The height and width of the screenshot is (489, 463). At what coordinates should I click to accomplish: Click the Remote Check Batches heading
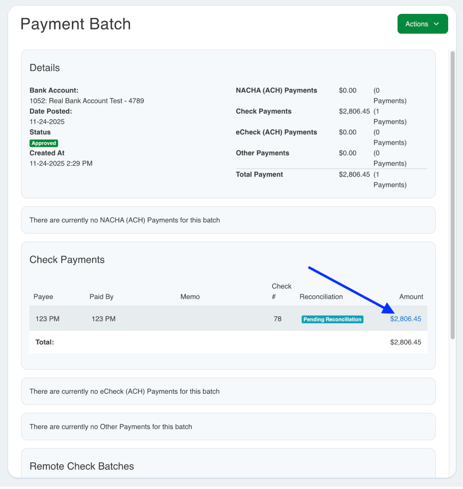coord(82,466)
